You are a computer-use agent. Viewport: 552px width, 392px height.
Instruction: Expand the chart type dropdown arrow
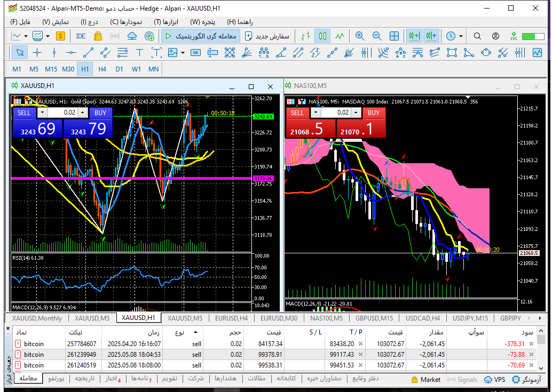[26, 36]
